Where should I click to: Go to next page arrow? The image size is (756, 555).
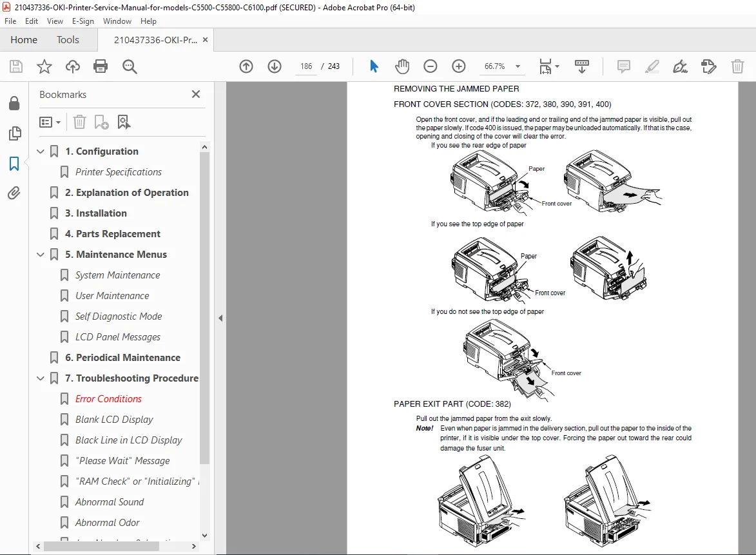click(x=275, y=66)
